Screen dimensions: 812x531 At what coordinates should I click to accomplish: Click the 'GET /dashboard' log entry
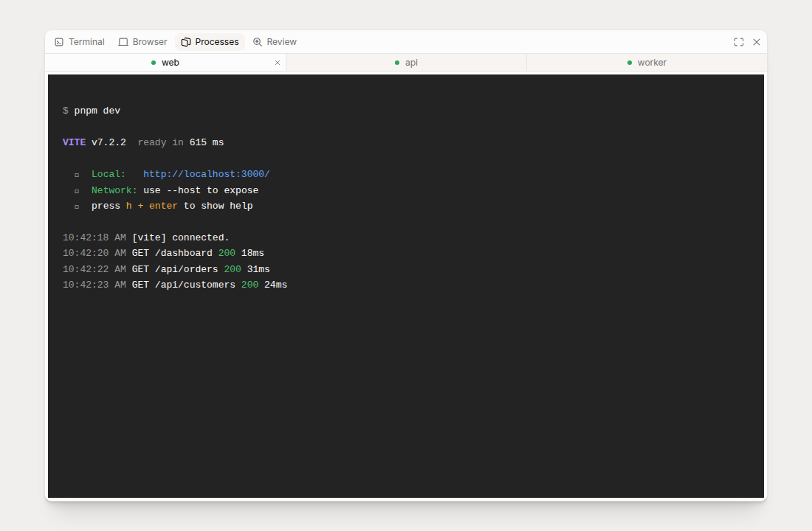[x=172, y=253]
